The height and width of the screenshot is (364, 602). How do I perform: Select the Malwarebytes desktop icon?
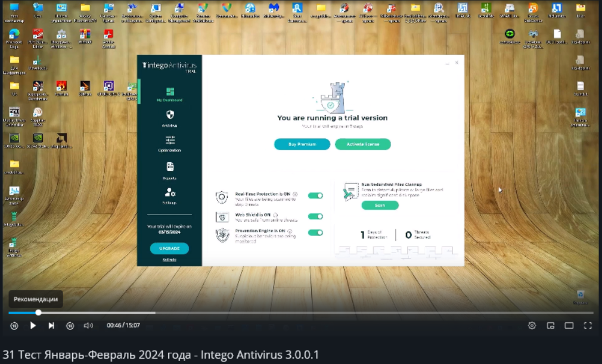pos(274,11)
